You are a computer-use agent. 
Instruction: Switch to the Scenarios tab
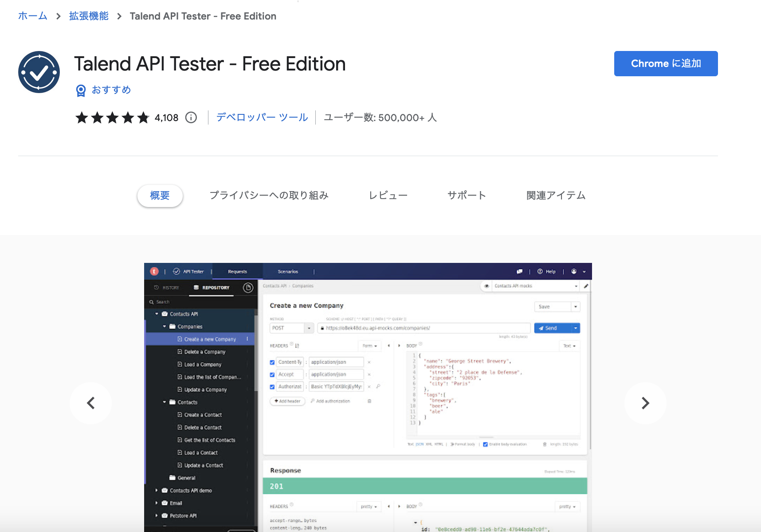point(287,271)
